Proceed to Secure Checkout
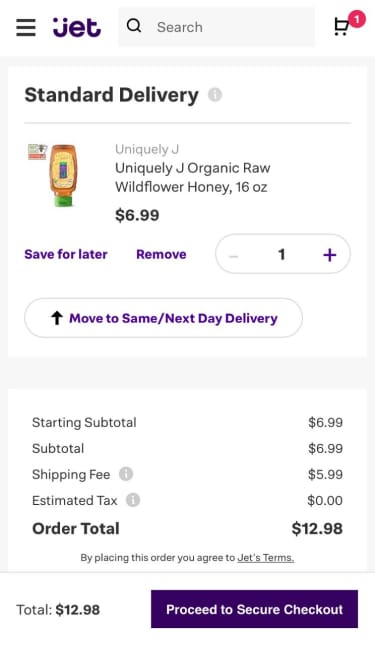This screenshot has height=645, width=375. click(254, 609)
